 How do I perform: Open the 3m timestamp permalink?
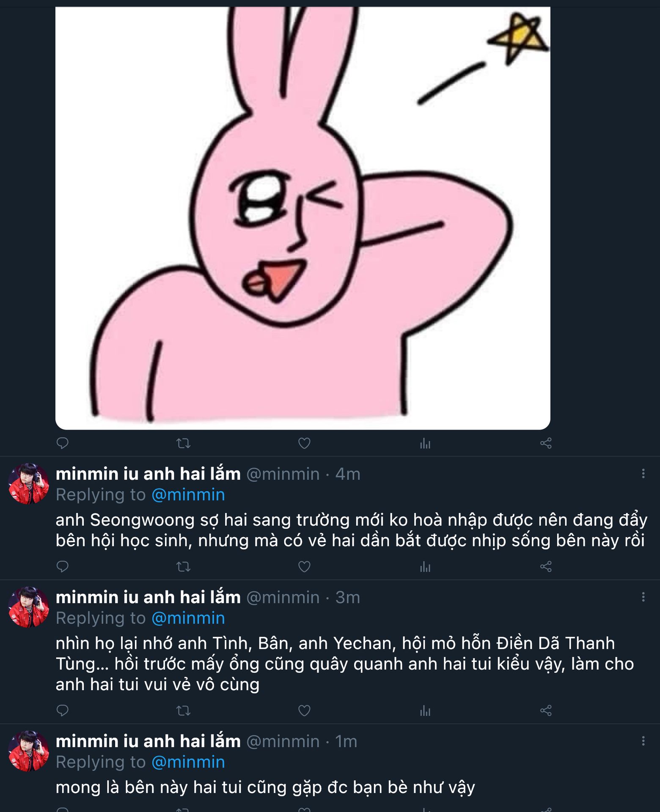point(347,598)
